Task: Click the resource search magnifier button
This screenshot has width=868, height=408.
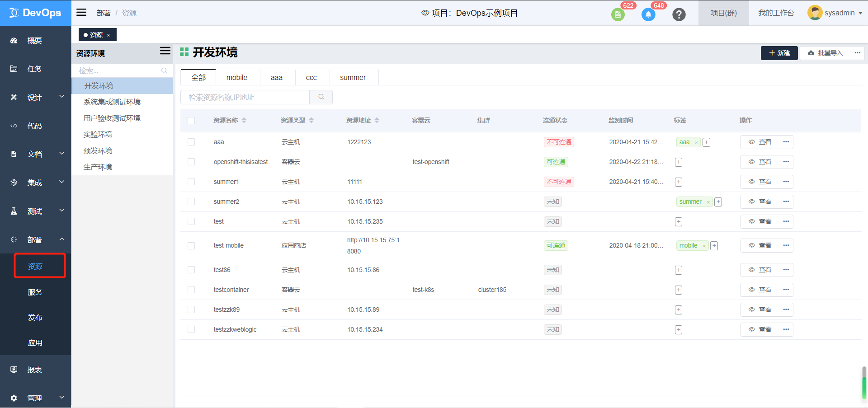Action: click(x=321, y=97)
